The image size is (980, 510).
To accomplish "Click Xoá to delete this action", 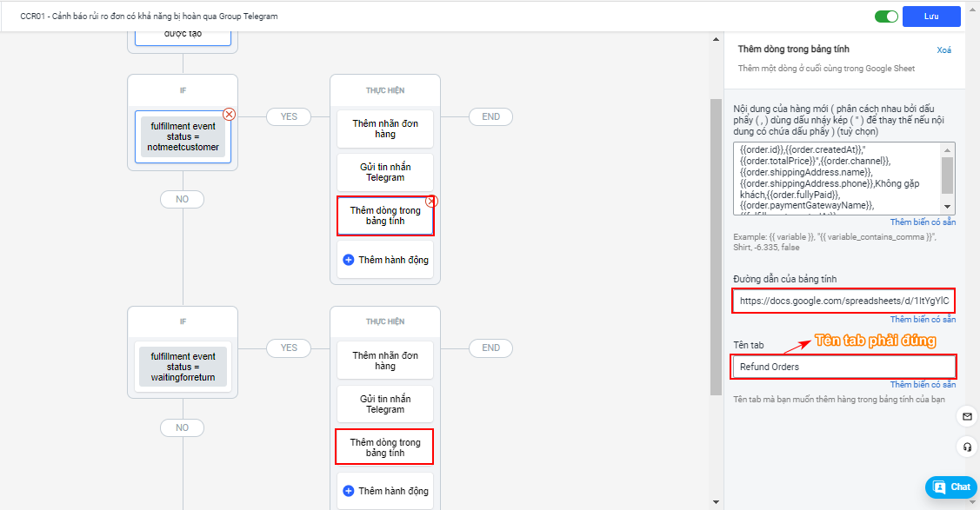I will [x=943, y=50].
